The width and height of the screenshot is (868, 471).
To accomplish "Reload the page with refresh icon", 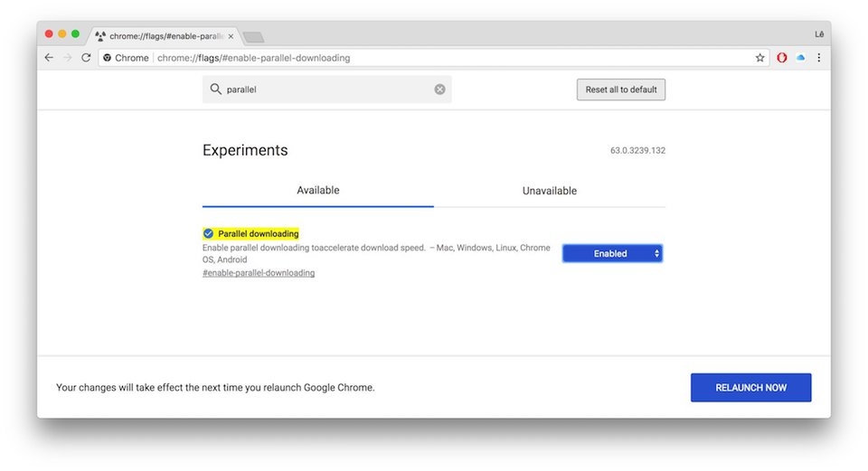I will 86,58.
